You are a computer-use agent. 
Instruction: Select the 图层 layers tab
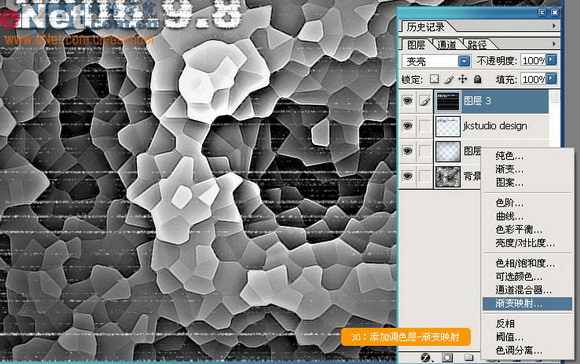(416, 45)
